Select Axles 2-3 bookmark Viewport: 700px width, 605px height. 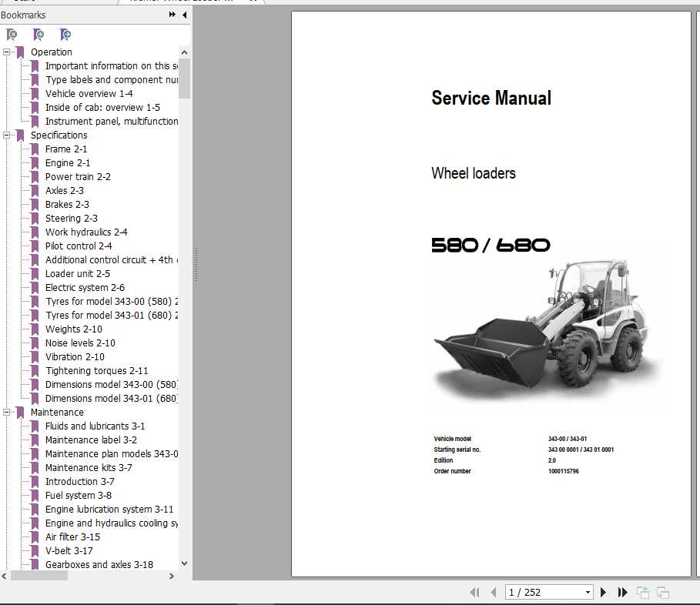tap(64, 191)
